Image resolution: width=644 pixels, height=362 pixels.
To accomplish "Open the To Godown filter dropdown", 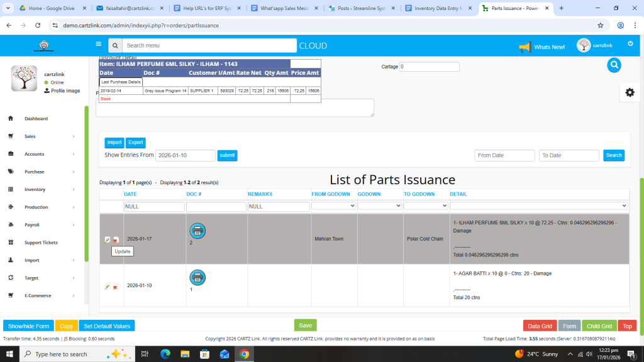I will (x=425, y=206).
